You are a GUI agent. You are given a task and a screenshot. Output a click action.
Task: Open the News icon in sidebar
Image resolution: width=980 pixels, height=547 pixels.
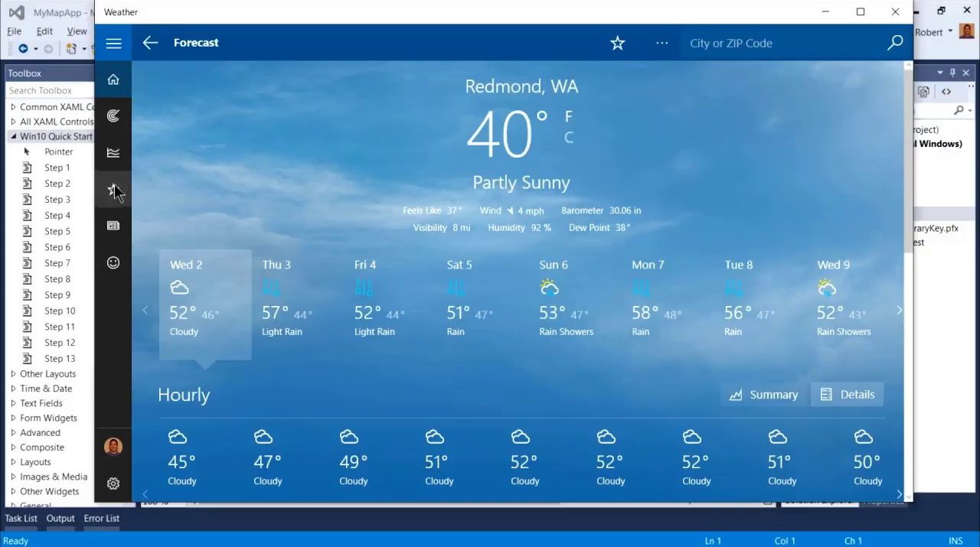pos(113,226)
